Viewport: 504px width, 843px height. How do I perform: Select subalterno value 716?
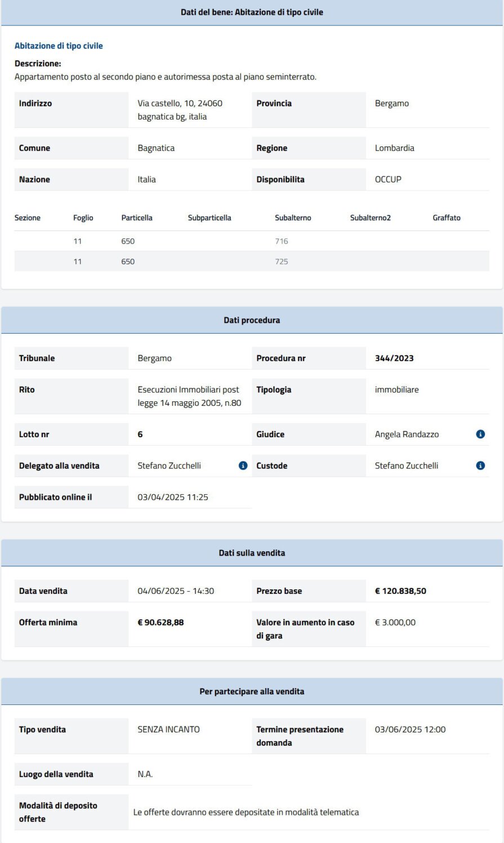tap(282, 241)
